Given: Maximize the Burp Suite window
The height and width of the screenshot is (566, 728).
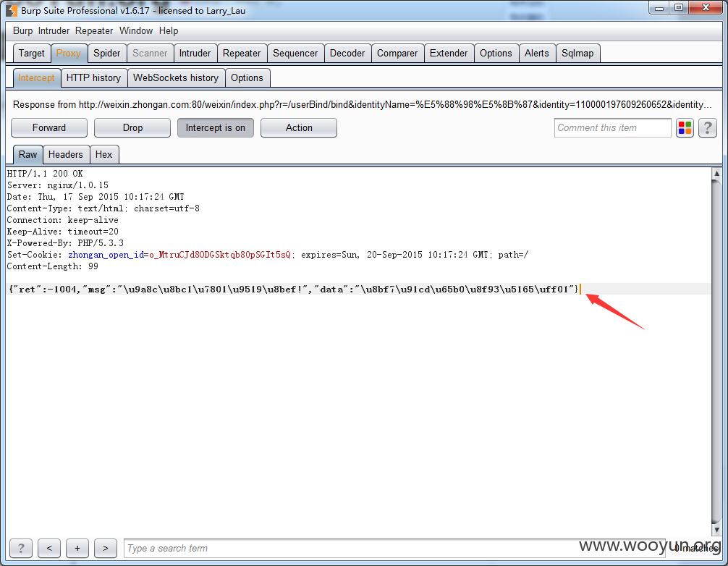Looking at the screenshot, I should coord(679,7).
